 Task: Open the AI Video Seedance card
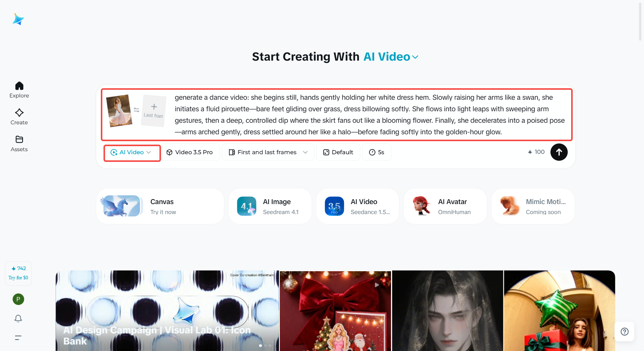[358, 206]
